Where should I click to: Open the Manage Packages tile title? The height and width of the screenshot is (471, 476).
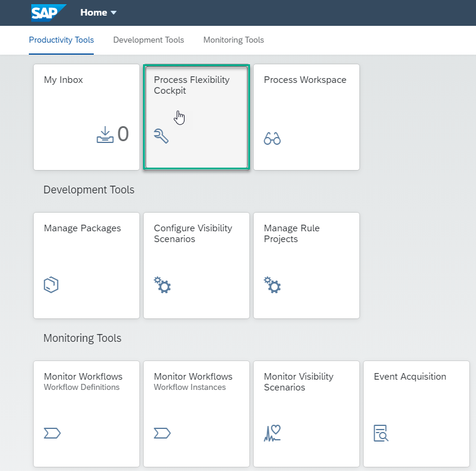coord(82,228)
